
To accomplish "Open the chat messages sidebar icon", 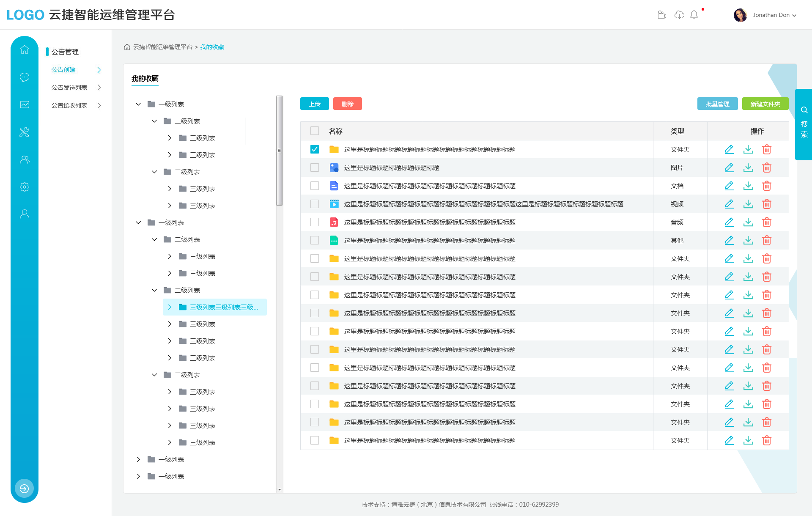I will (x=25, y=77).
